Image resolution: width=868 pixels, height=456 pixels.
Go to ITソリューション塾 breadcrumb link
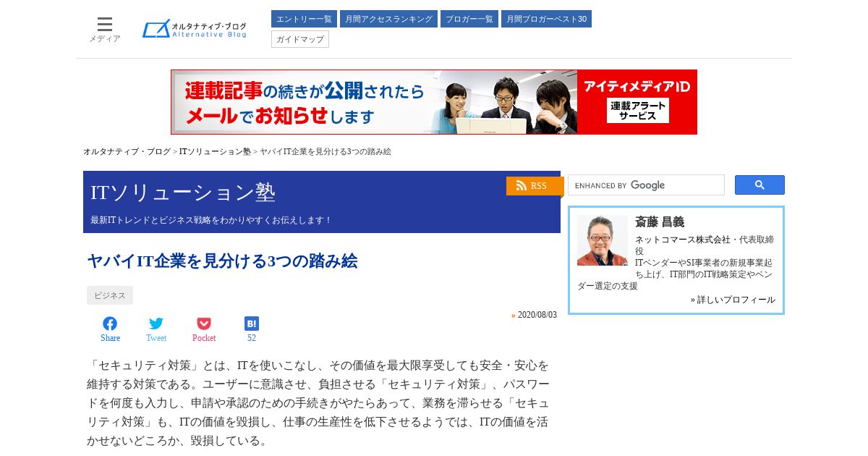(215, 151)
